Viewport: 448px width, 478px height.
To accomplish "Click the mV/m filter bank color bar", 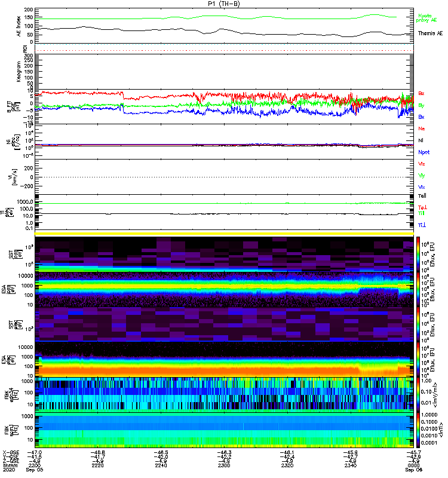I will [x=418, y=395].
